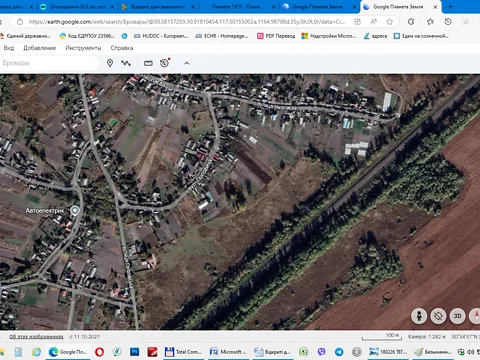Select the draw path or polygon tool
480x360 pixels.
(x=126, y=63)
